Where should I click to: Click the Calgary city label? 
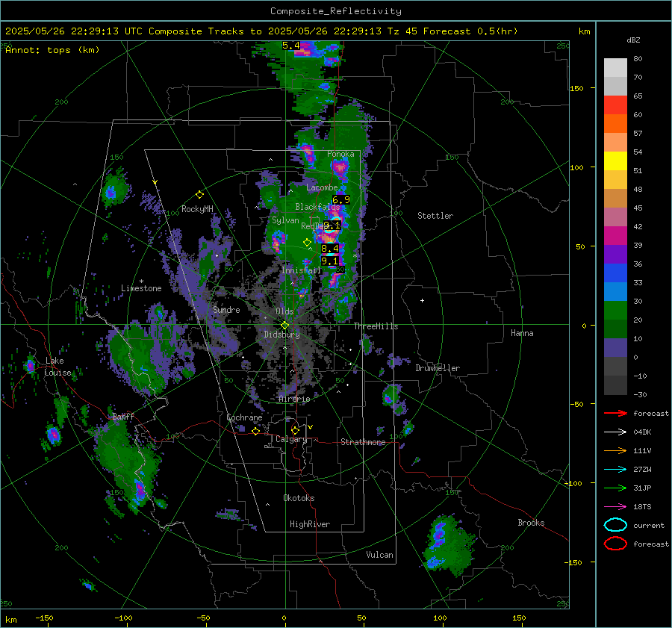point(291,439)
